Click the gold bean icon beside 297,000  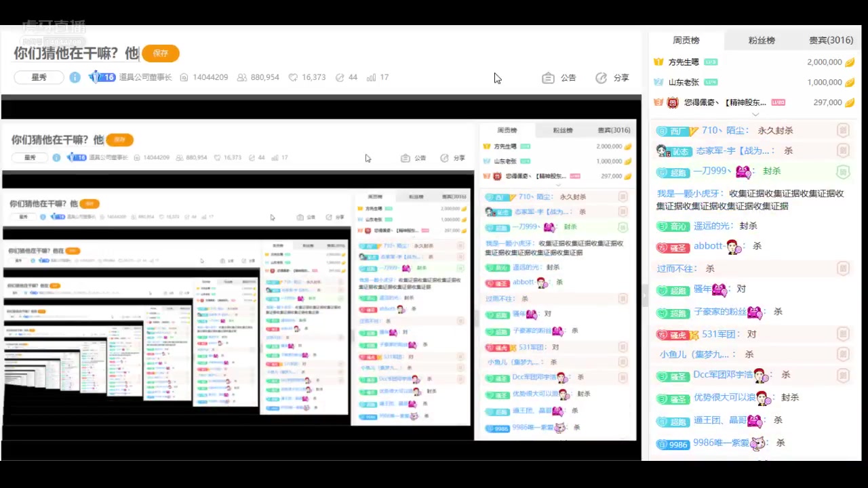point(850,102)
